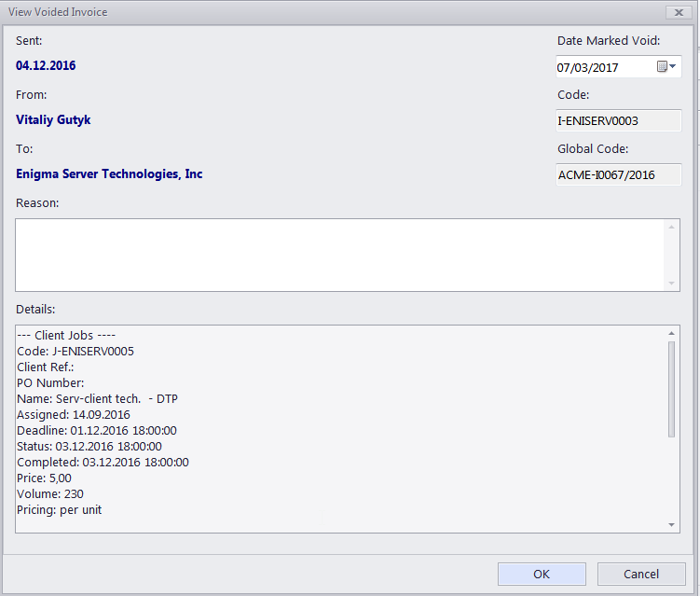
Task: Click the line 'Completed: 03.12.2016 18:00:00'
Action: [x=103, y=463]
